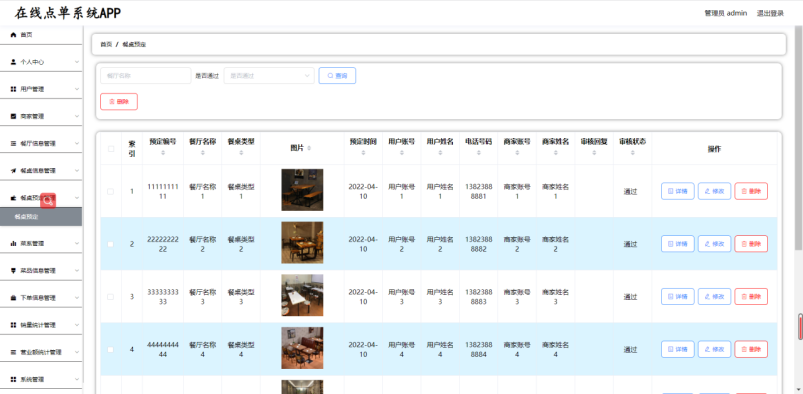Click into the 餐厅名称 search field

tap(145, 76)
